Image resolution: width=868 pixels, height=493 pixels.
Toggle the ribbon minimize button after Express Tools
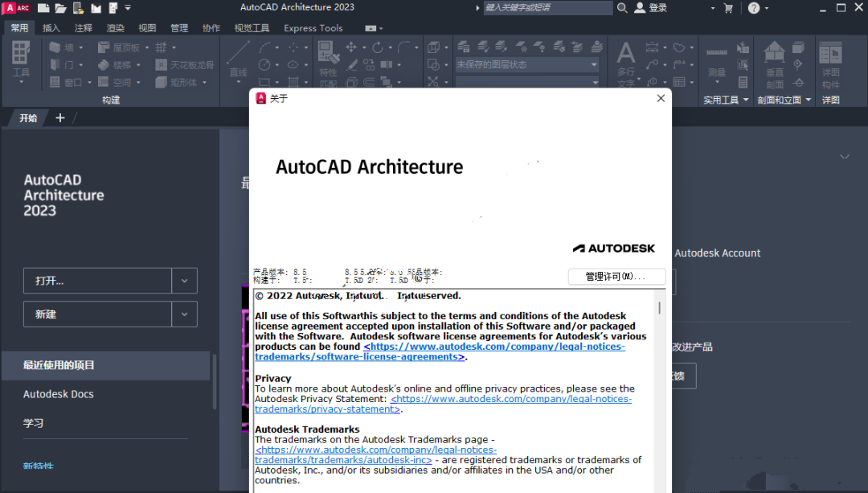(x=371, y=28)
